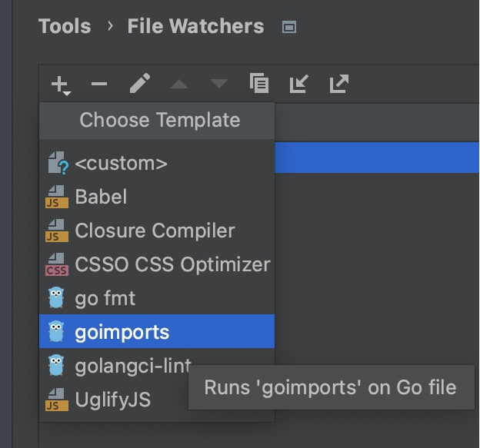This screenshot has width=480, height=448.
Task: Click the Remove watcher minus icon
Action: [x=99, y=84]
